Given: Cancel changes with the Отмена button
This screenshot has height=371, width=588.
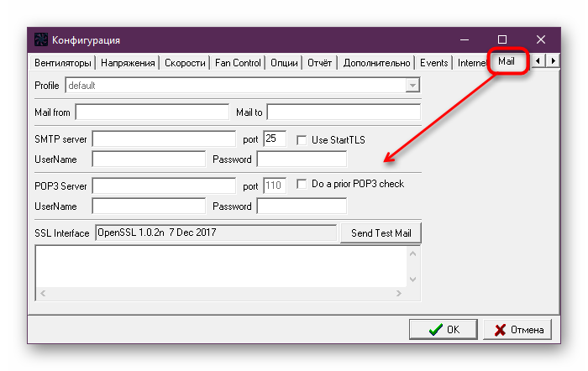Looking at the screenshot, I should pos(518,330).
